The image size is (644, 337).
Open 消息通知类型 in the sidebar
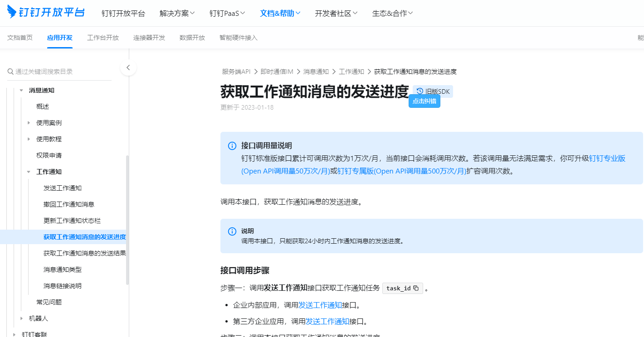pos(63,270)
